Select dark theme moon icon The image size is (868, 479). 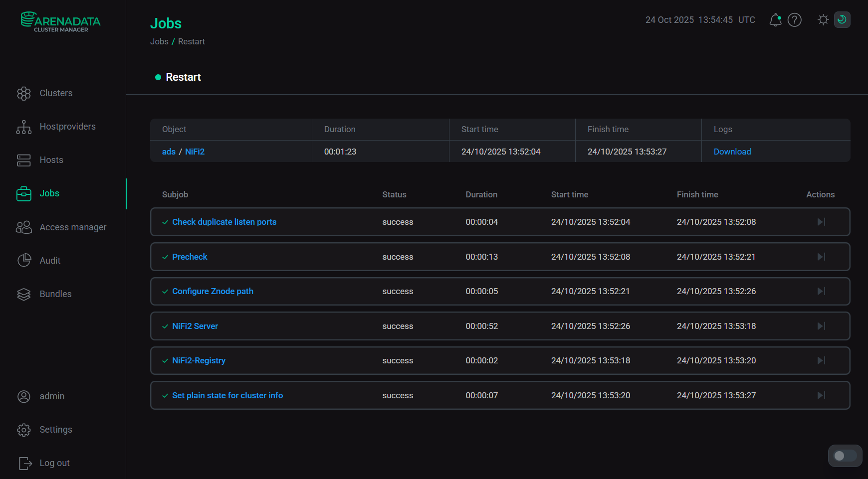tap(842, 20)
